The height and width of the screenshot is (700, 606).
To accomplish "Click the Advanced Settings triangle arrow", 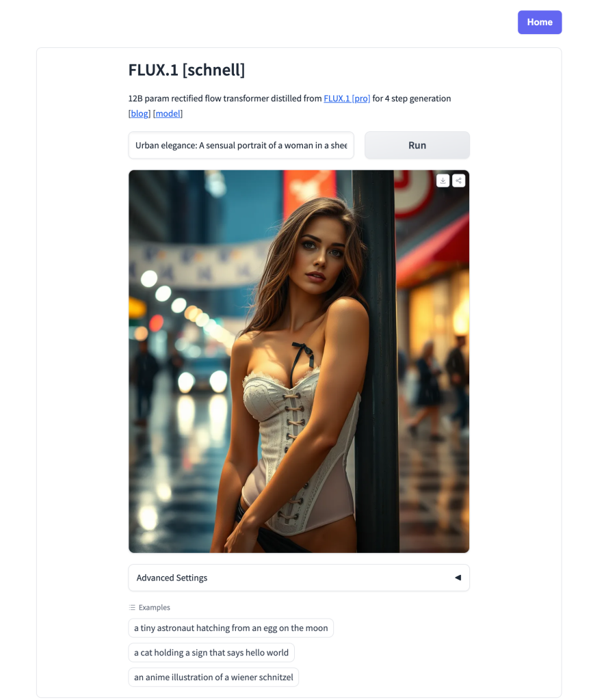I will 458,577.
